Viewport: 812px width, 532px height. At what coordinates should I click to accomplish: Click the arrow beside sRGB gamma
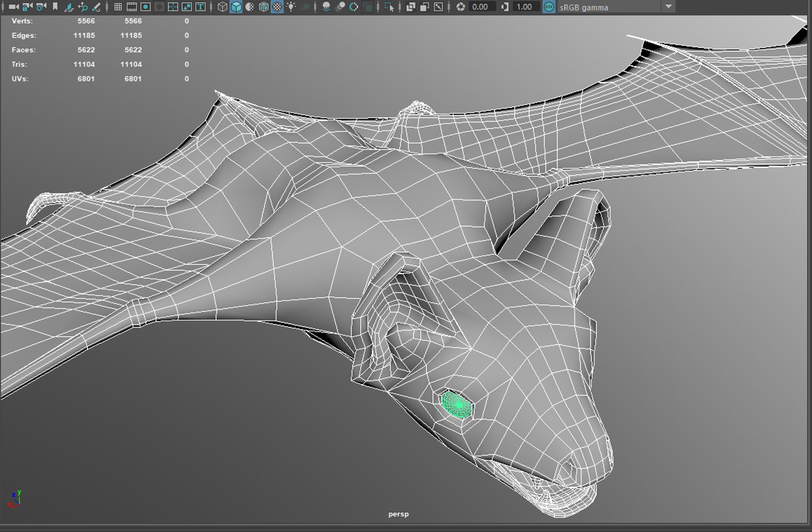668,7
